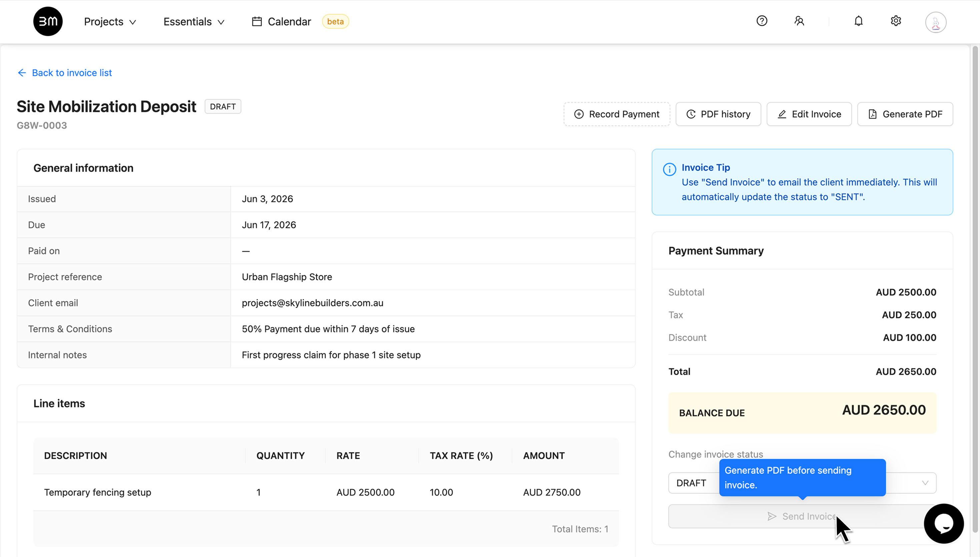Open the help question mark icon
The height and width of the screenshot is (557, 980).
pyautogui.click(x=762, y=21)
